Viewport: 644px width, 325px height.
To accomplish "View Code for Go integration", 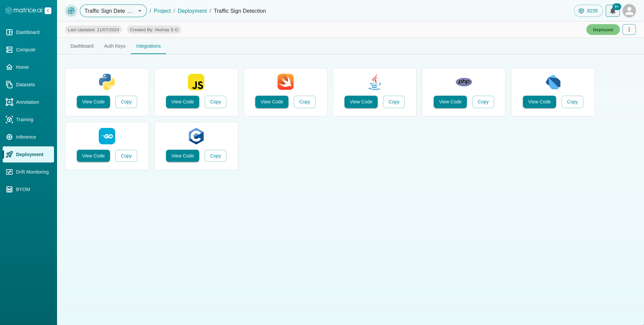I will [93, 156].
